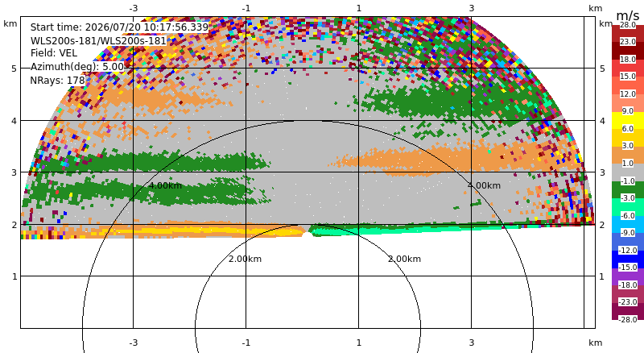Click the bottom axis tick label -3
The width and height of the screenshot is (644, 353).
tap(133, 343)
